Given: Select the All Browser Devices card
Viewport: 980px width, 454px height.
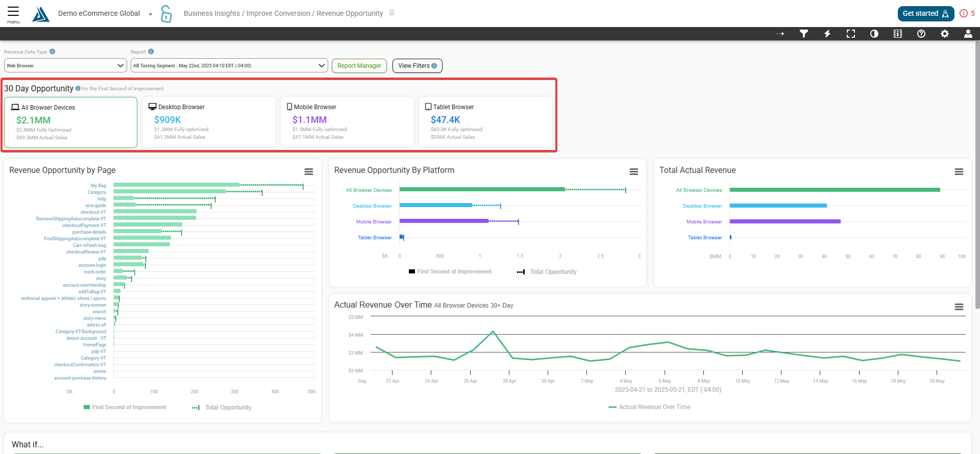Looking at the screenshot, I should pos(70,122).
